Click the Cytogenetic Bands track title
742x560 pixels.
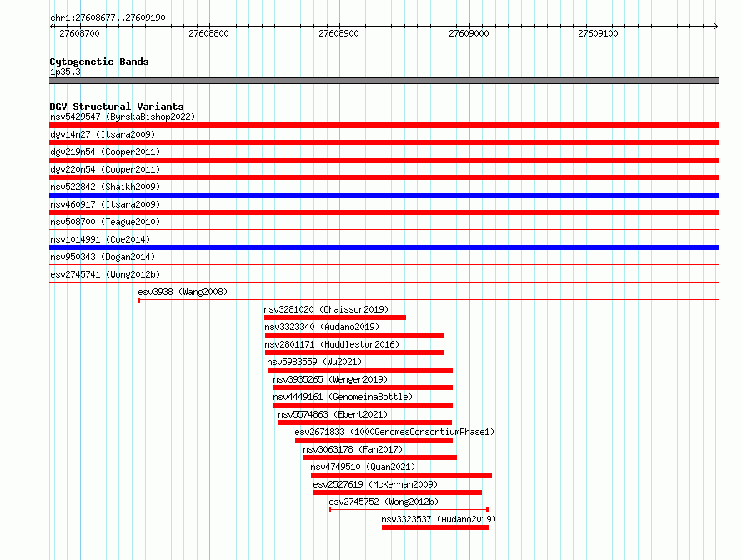99,62
